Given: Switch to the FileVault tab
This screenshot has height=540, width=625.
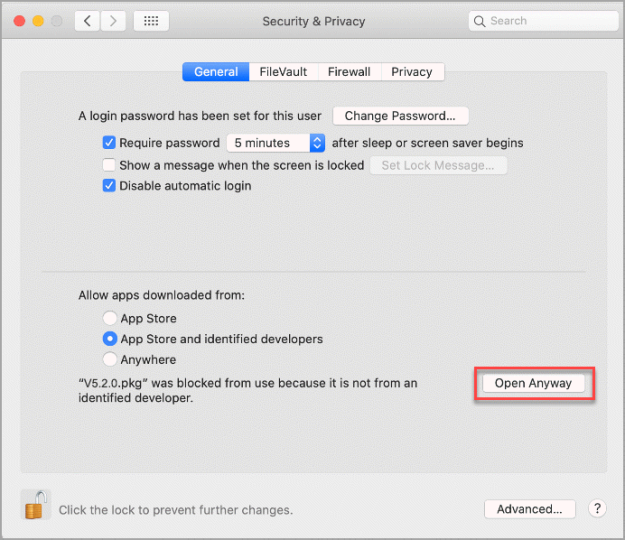Looking at the screenshot, I should (x=283, y=72).
